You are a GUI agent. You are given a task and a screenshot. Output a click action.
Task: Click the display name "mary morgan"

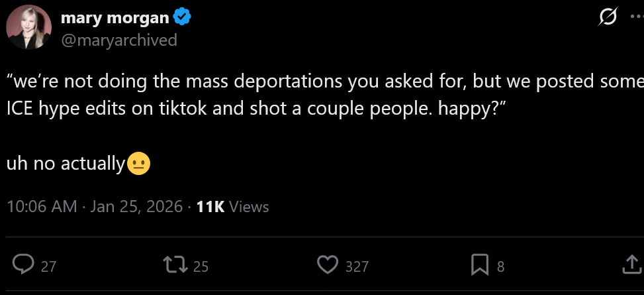point(115,18)
